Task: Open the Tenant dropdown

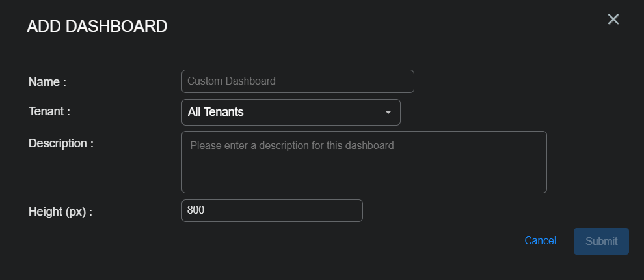Action: coord(290,112)
